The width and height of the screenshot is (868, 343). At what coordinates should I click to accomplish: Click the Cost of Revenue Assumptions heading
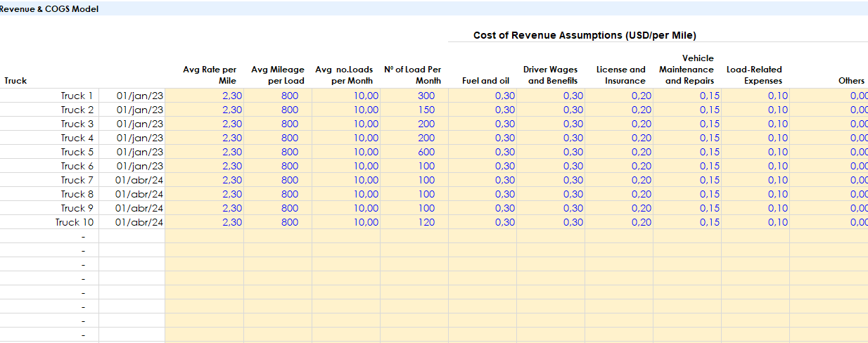point(585,35)
